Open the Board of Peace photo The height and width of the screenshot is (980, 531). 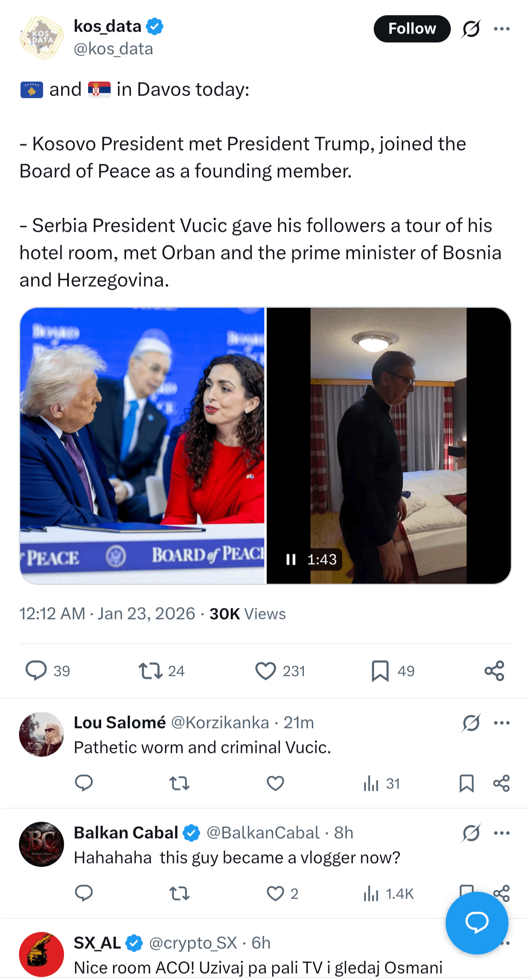pyautogui.click(x=142, y=445)
